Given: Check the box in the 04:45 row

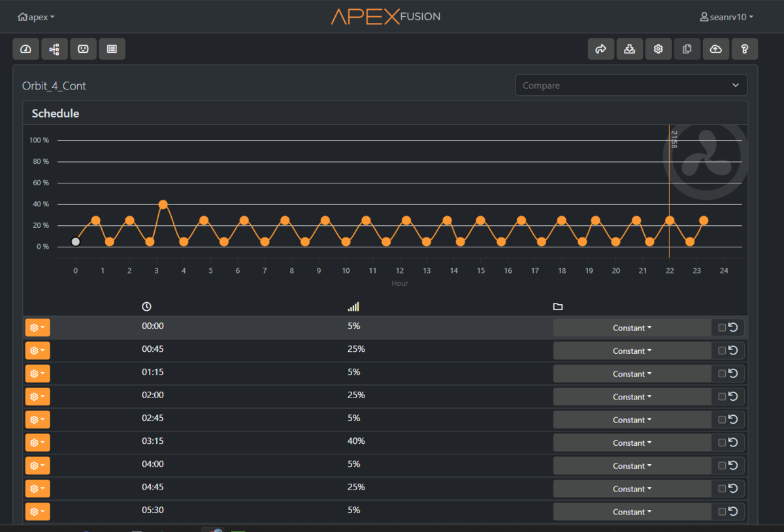Looking at the screenshot, I should 722,489.
